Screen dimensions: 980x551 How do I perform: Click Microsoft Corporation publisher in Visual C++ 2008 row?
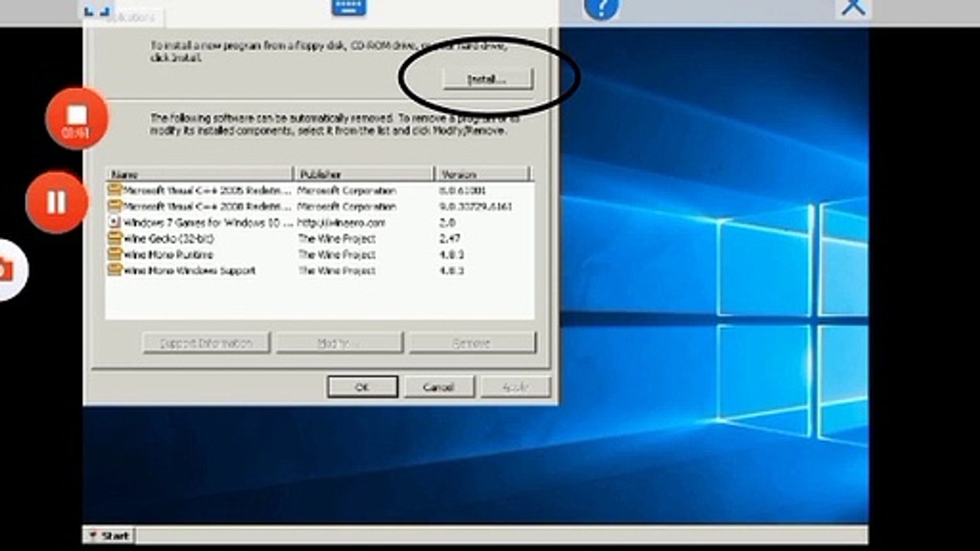click(x=347, y=207)
